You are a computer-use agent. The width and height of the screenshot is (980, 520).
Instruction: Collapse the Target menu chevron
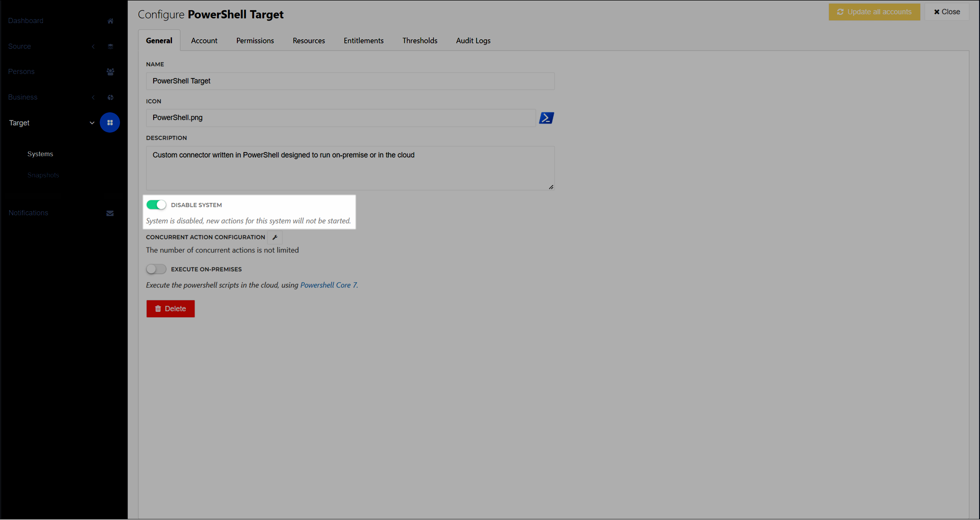coord(92,123)
